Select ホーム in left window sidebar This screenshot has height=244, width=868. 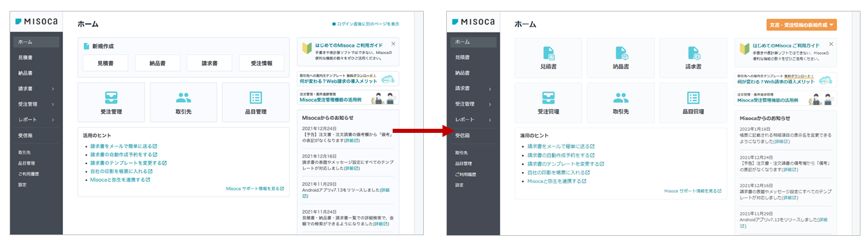tap(36, 42)
